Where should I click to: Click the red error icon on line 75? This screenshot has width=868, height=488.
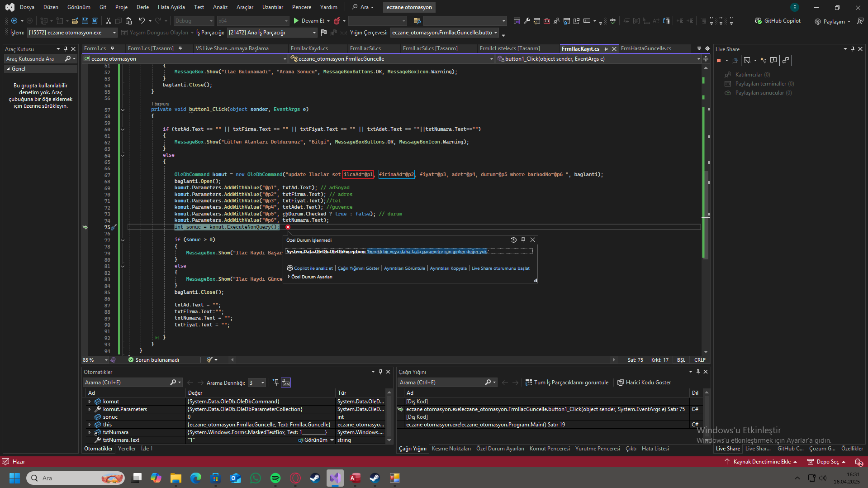[288, 227]
